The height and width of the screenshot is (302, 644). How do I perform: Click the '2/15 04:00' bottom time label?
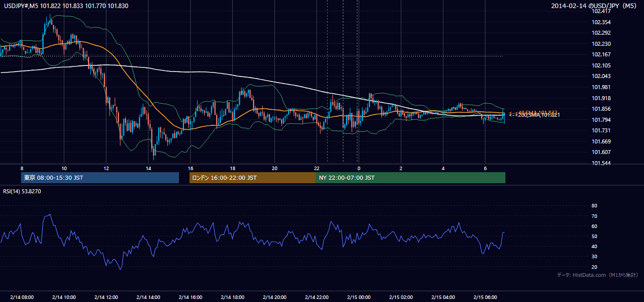[x=442, y=297]
